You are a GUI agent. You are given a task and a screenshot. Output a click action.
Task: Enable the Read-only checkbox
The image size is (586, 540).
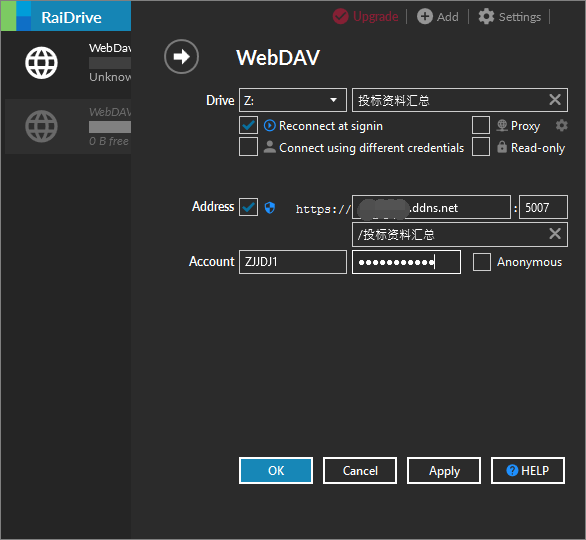coord(481,147)
